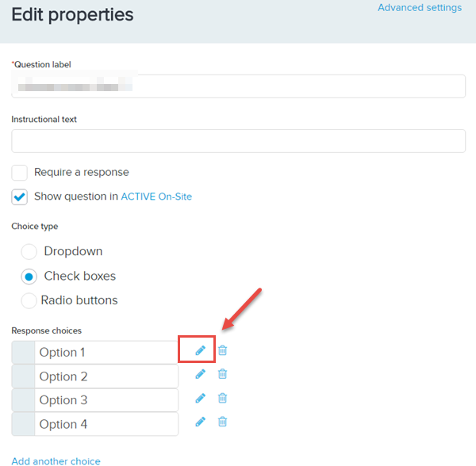Click the pencil edit icon for Option 1
Viewport: 476px width, 466px height.
(x=200, y=350)
